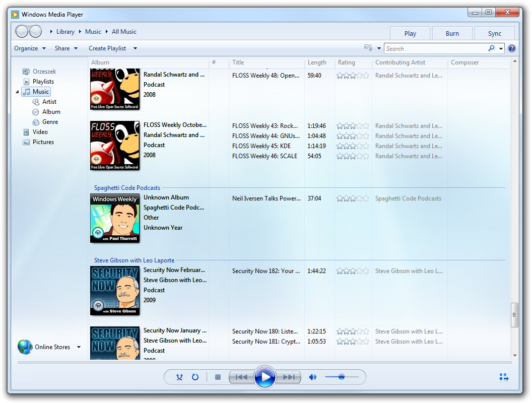Open the Sync tab
This screenshot has width=532, height=403.
click(494, 33)
